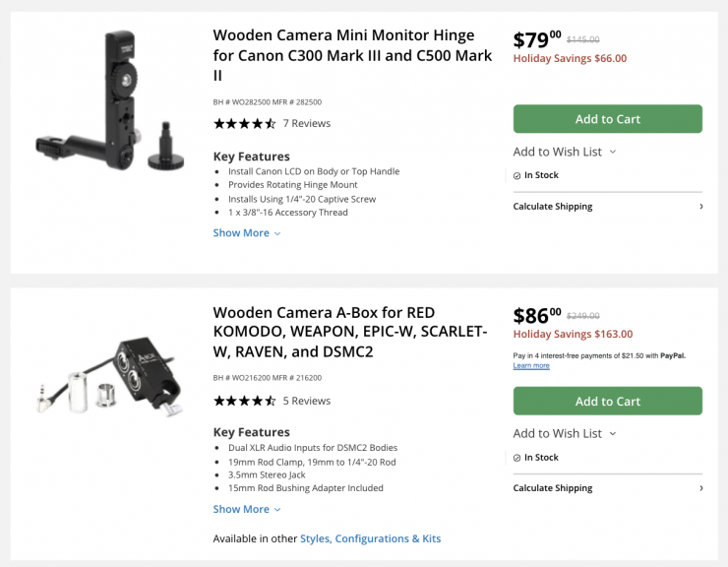The width and height of the screenshot is (728, 567).
Task: Open Styles, Configurations & Kits link
Action: [370, 538]
